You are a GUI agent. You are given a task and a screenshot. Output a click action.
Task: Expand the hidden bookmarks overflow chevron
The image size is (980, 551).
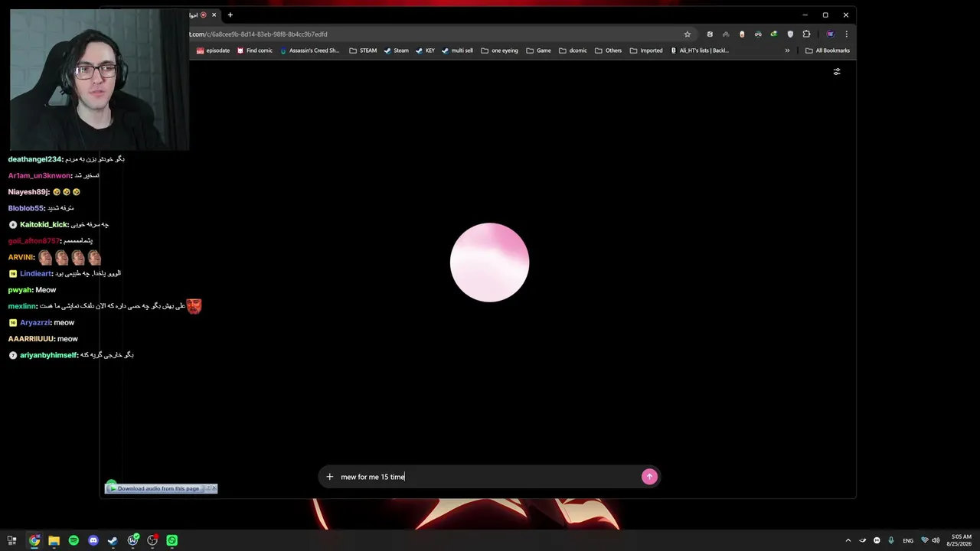787,51
